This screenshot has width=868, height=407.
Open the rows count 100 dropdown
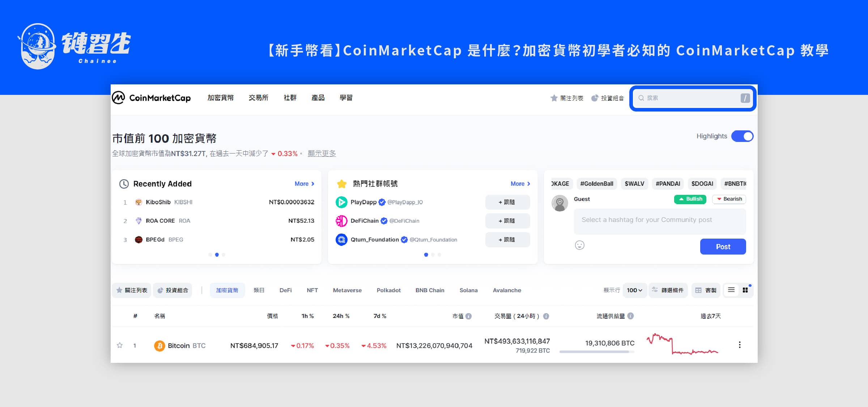pyautogui.click(x=635, y=290)
